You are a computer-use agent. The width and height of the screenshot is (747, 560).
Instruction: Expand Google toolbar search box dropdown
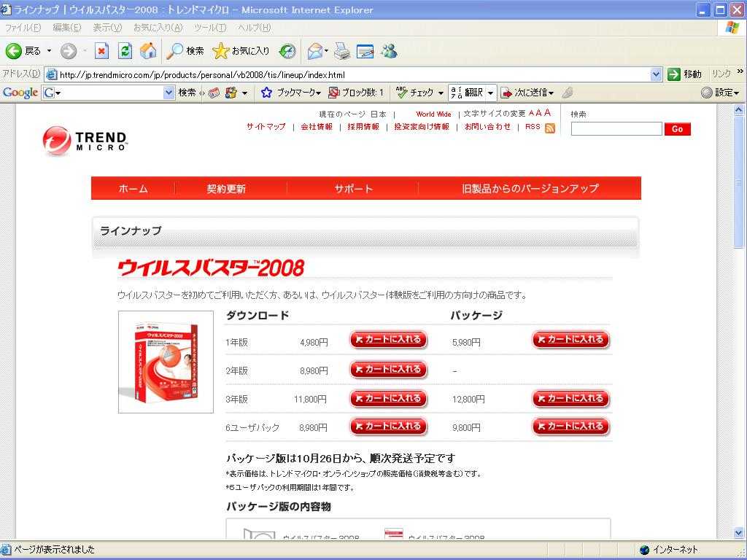coord(169,93)
